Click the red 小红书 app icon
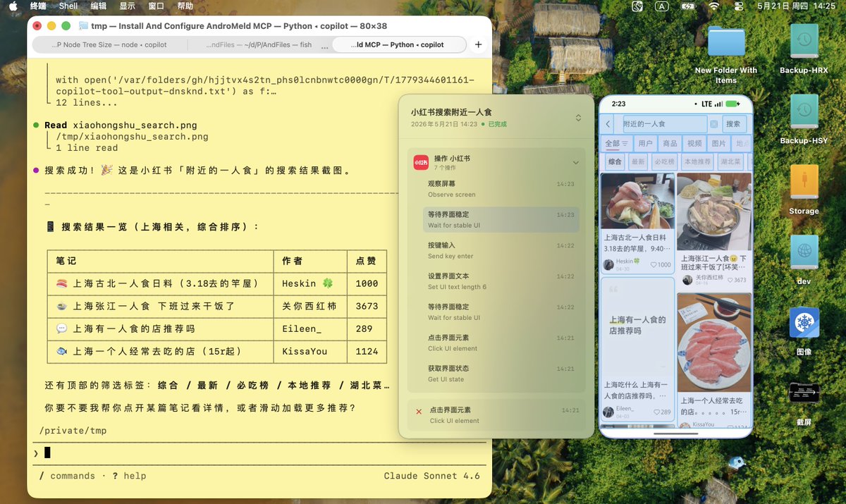846x504 pixels. (421, 163)
